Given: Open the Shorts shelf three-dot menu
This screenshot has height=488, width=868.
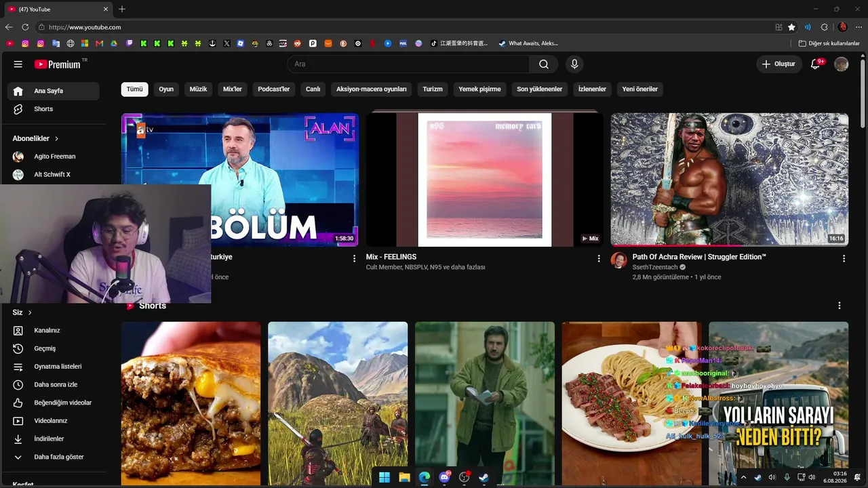Looking at the screenshot, I should pos(840,306).
